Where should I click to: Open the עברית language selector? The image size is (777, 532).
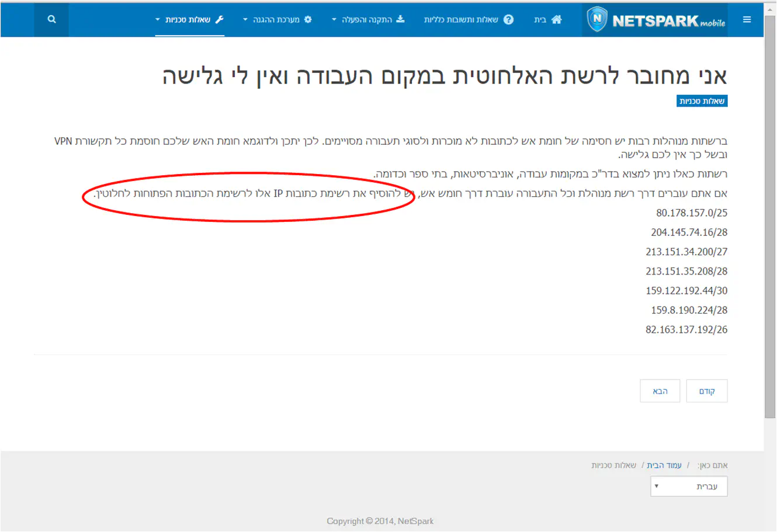pos(689,486)
